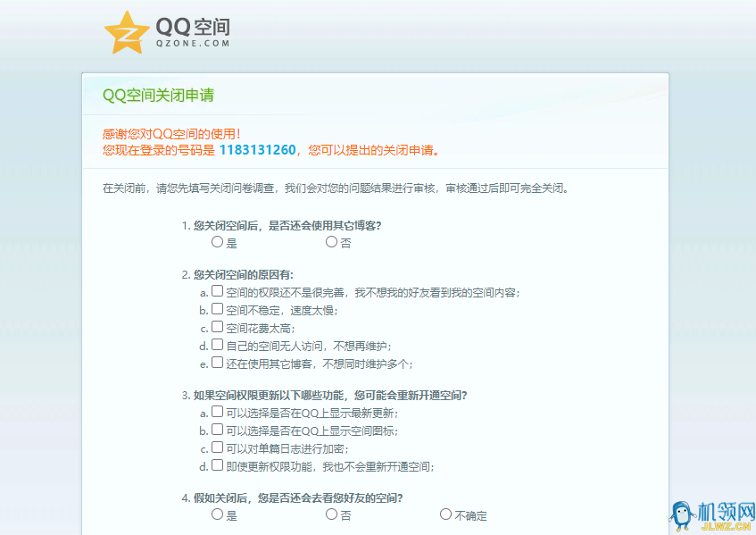Check 空间的权限还不是很完善 reason option

tap(218, 291)
